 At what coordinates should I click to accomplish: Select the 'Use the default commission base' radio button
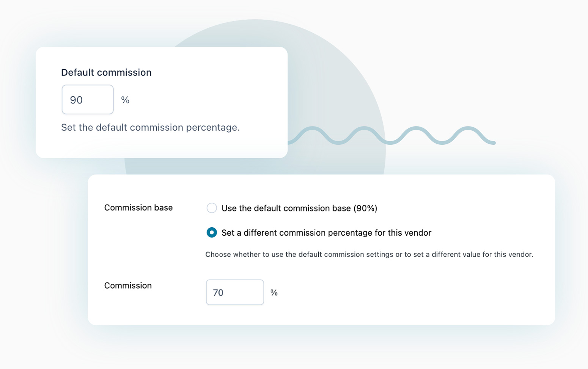point(212,208)
